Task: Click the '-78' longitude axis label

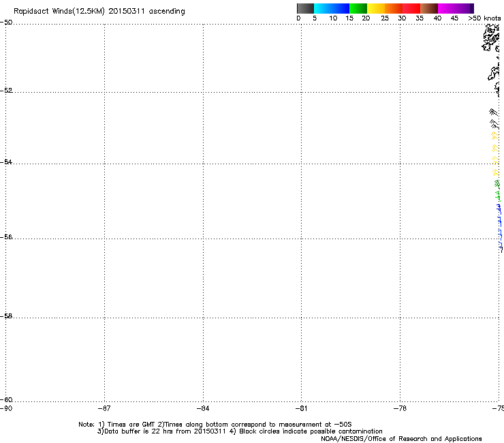Action: pos(400,408)
